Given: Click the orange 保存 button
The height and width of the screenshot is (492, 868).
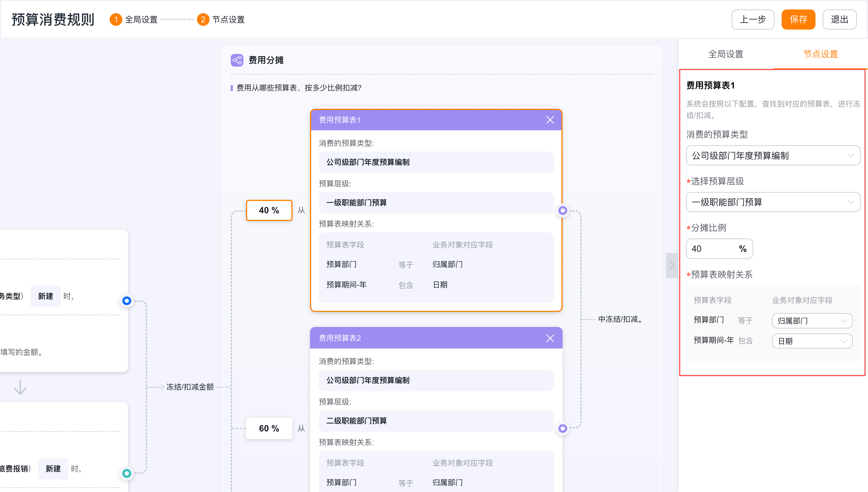Looking at the screenshot, I should 798,20.
